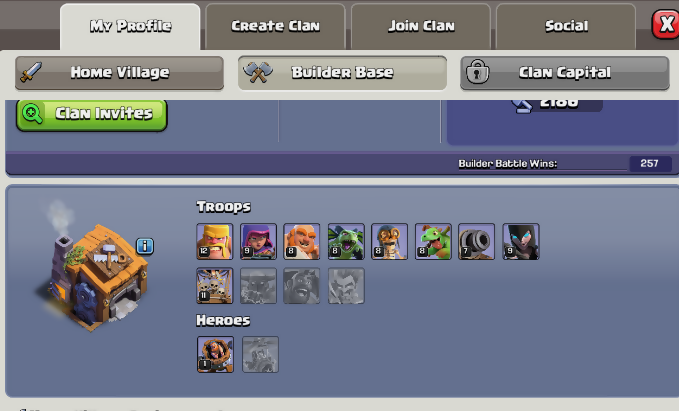Screen dimensions: 679x411
Task: Open the locked Clan Capital view
Action: 565,72
